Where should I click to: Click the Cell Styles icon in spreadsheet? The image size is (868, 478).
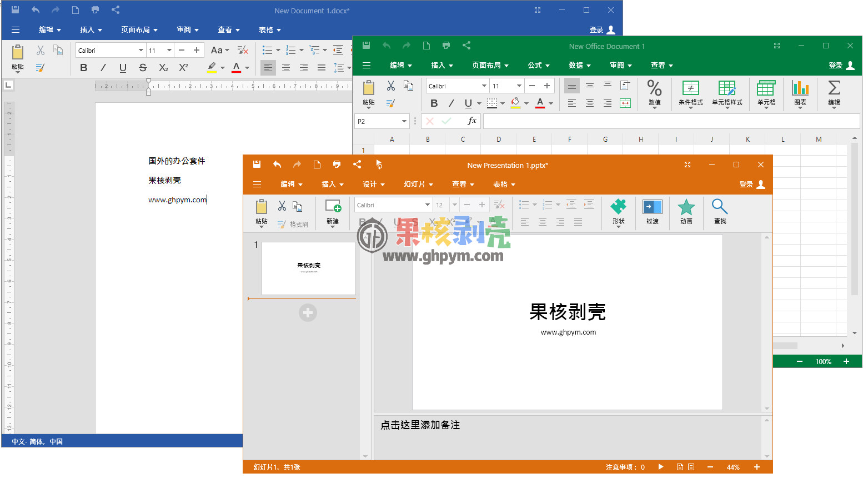pyautogui.click(x=727, y=89)
